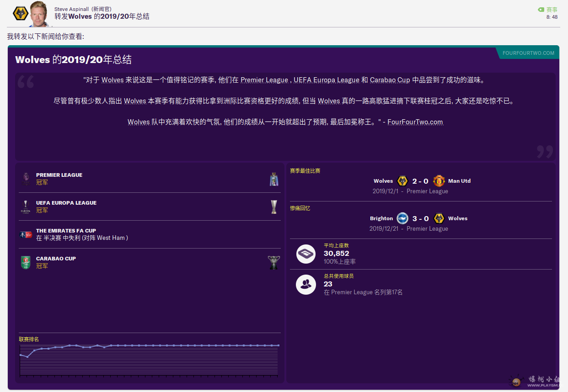The width and height of the screenshot is (568, 392).
Task: Click the Wolves badge in the 2-0 match
Action: click(x=402, y=181)
